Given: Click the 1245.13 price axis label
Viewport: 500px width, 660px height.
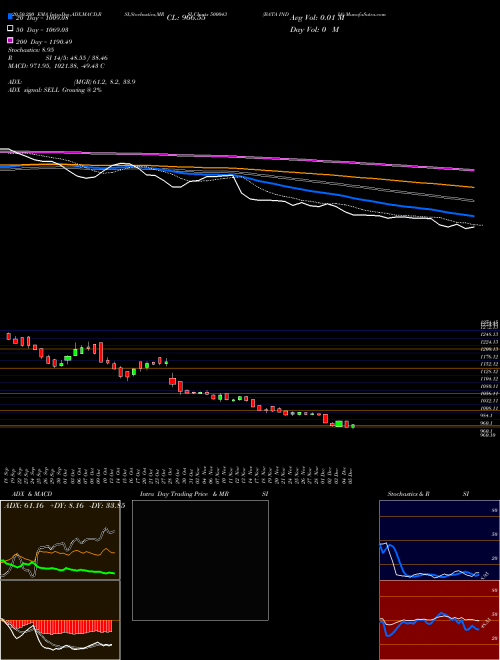Looking at the screenshot, I should click(489, 334).
